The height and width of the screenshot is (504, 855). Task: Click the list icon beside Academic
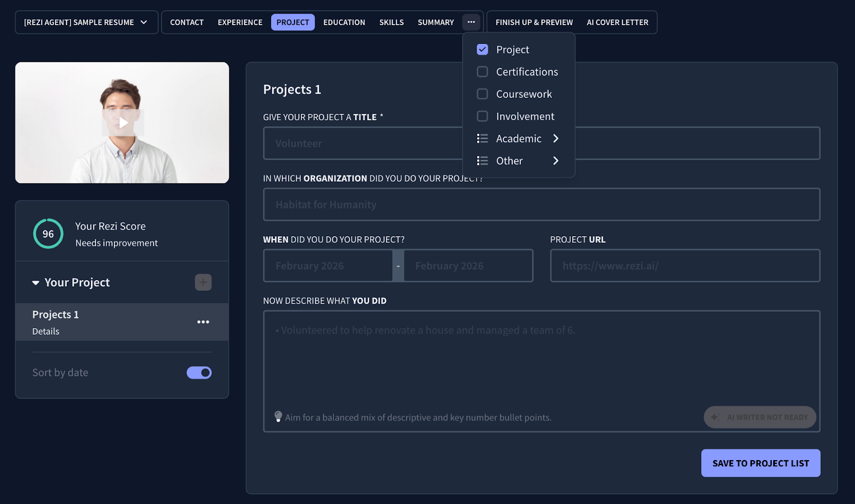[x=482, y=138]
